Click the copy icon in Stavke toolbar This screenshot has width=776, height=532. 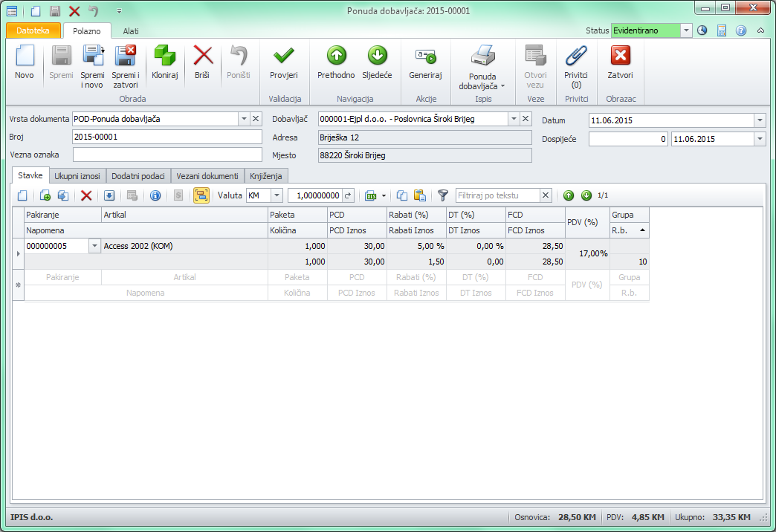(402, 195)
